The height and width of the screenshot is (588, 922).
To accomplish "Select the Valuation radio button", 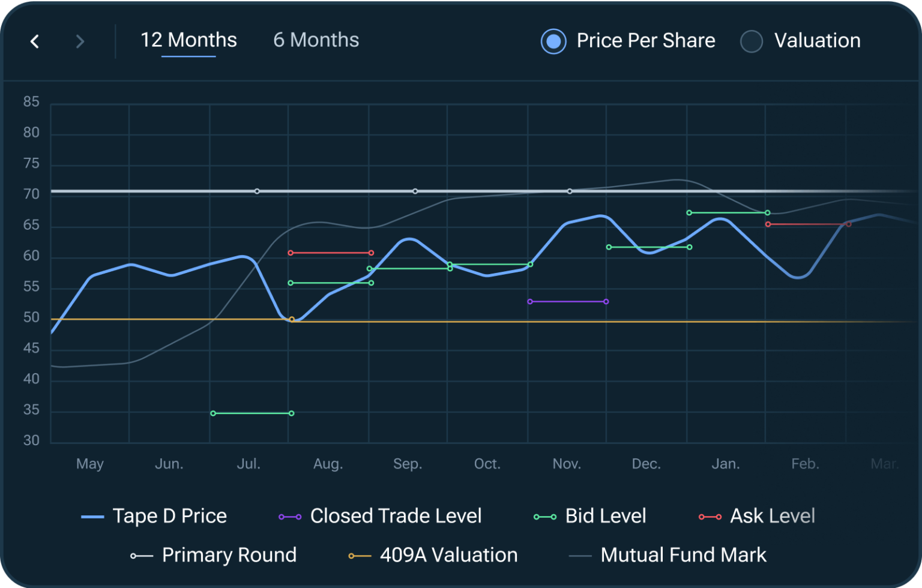I will [751, 41].
